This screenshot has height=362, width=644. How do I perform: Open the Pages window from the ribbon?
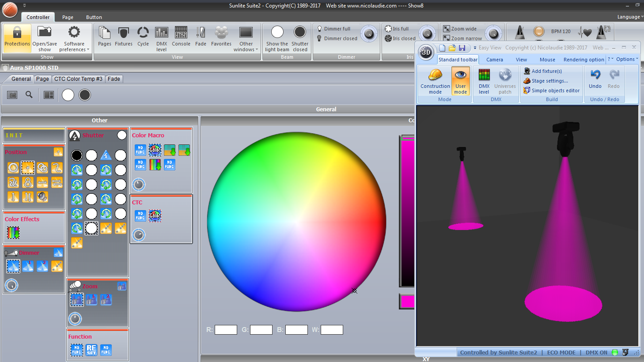105,36
